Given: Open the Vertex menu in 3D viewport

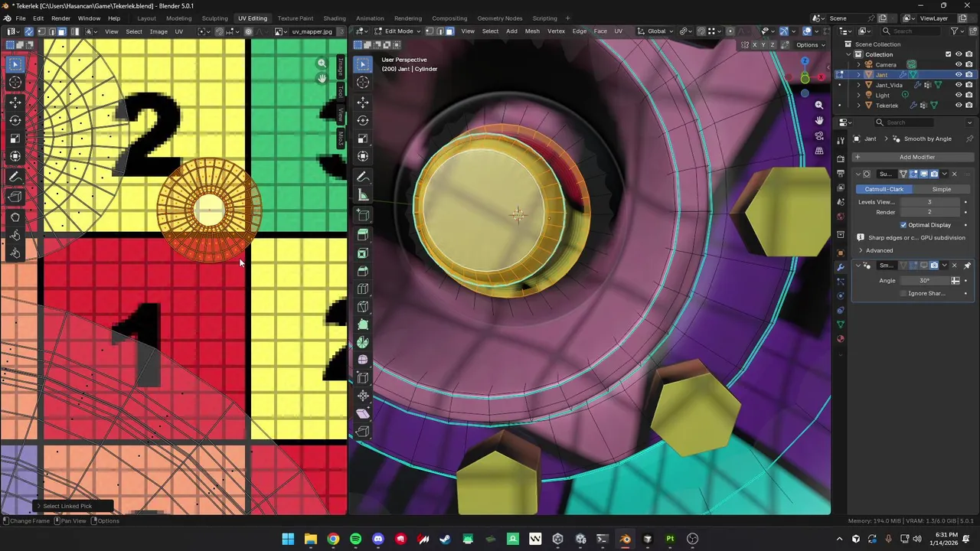Looking at the screenshot, I should click(x=556, y=31).
